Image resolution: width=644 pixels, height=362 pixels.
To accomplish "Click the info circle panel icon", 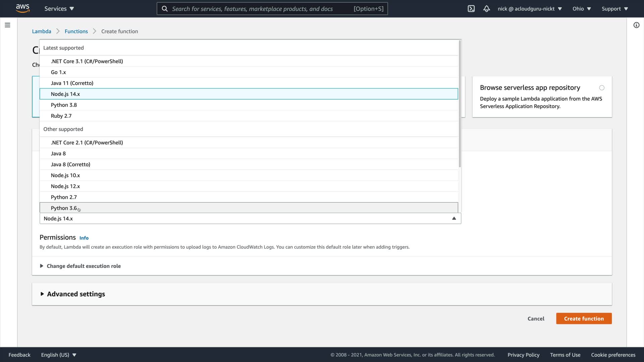I will 636,25.
